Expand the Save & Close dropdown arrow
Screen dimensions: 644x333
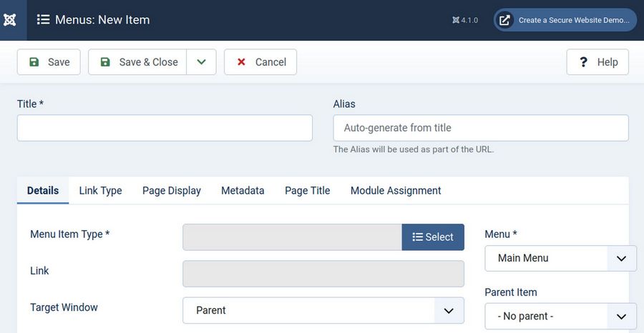[x=202, y=62]
